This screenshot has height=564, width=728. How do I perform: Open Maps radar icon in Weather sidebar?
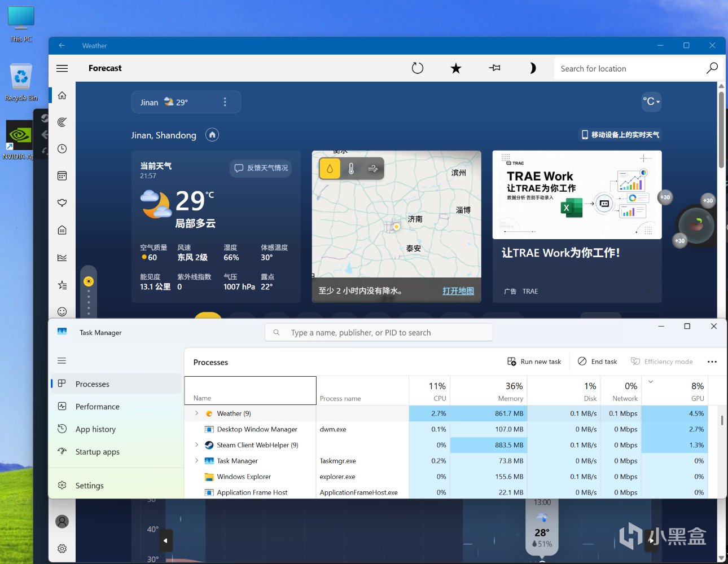click(x=62, y=122)
